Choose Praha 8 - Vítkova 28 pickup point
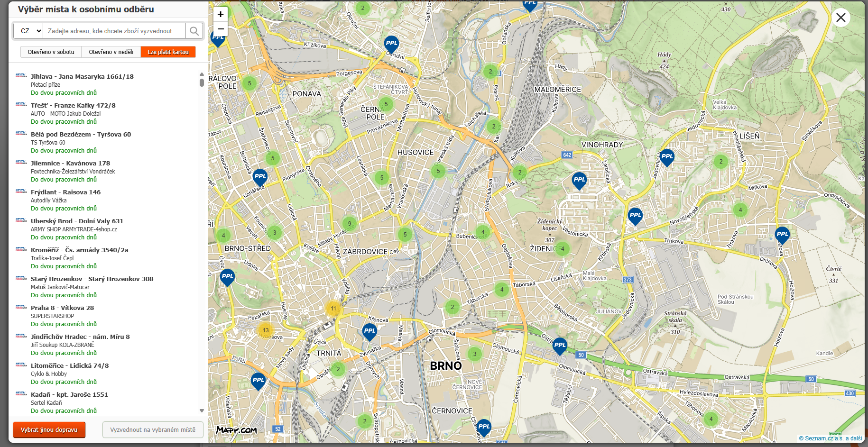868x447 pixels. [x=62, y=308]
